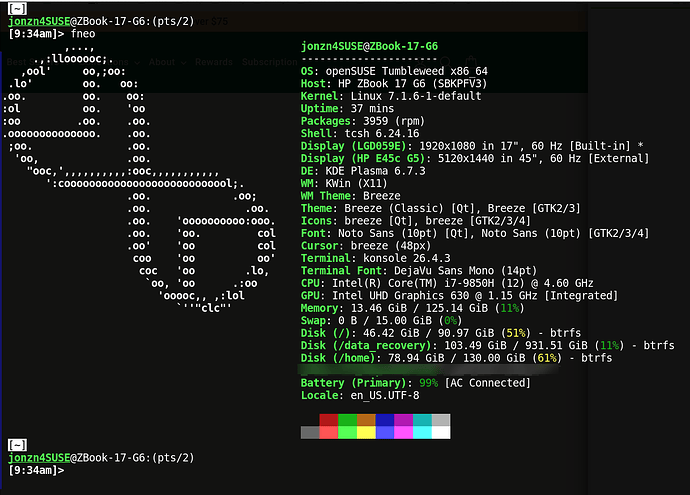The image size is (690, 495).
Task: Click the "GPU: Intel UHD Graphics 630" line
Action: (459, 296)
